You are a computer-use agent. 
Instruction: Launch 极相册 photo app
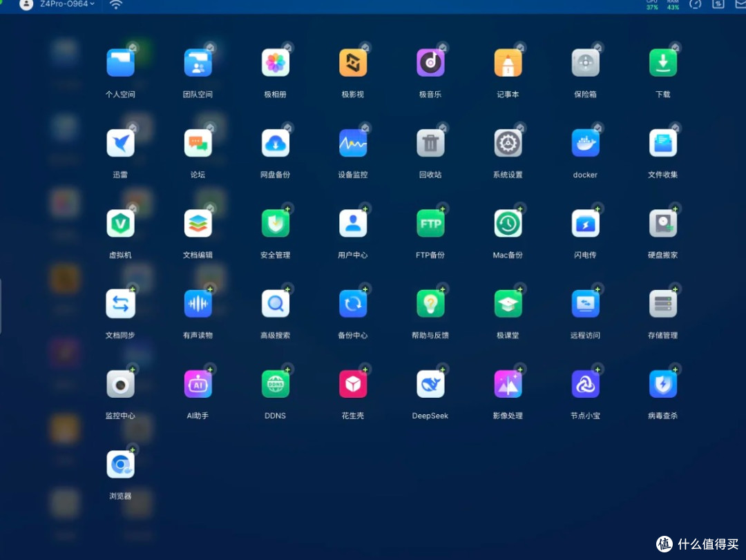pos(276,63)
